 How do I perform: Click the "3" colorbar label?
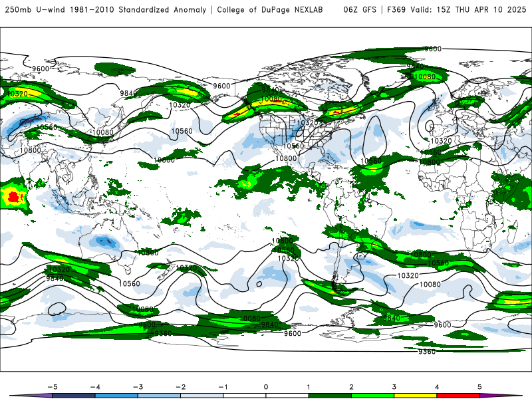[x=394, y=387]
